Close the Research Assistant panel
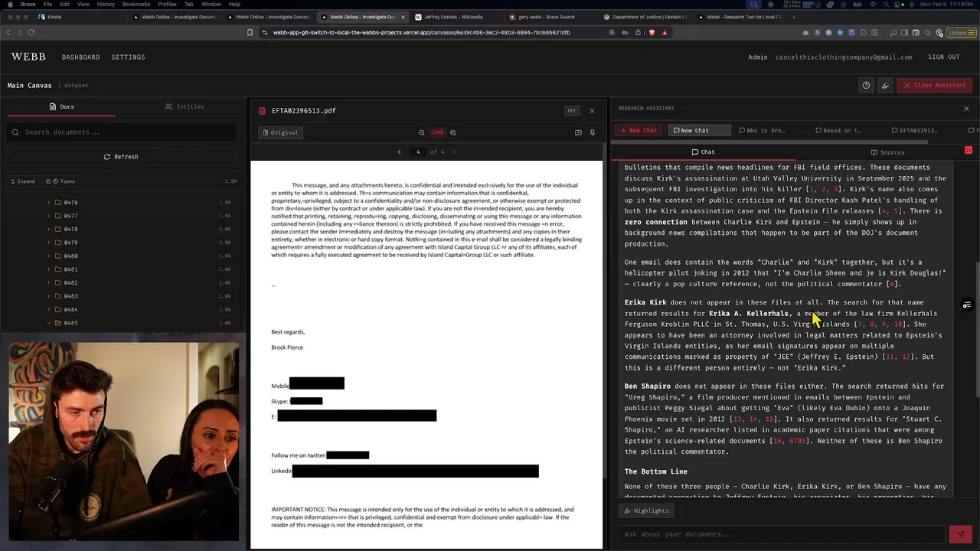Viewport: 980px width, 551px height. coord(966,109)
